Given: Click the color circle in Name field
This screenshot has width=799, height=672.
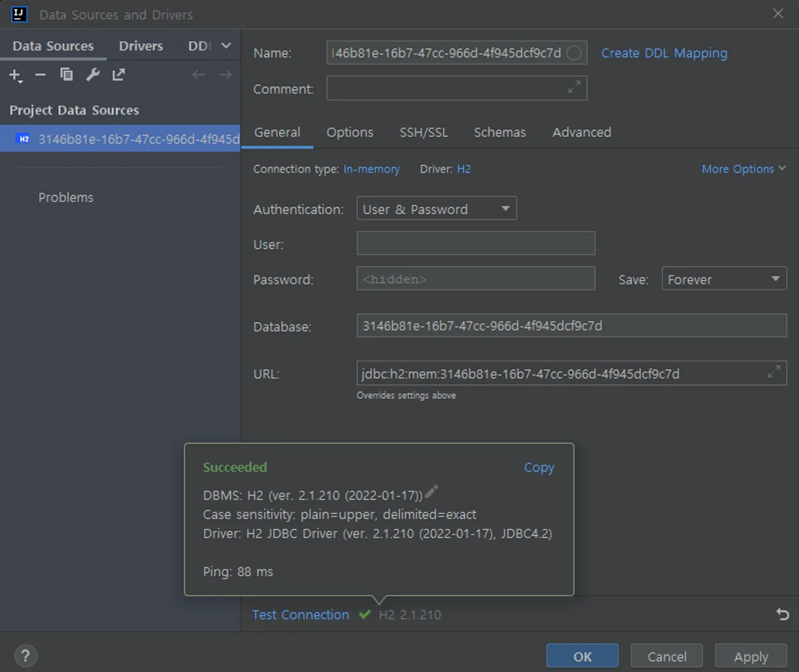Looking at the screenshot, I should [574, 53].
